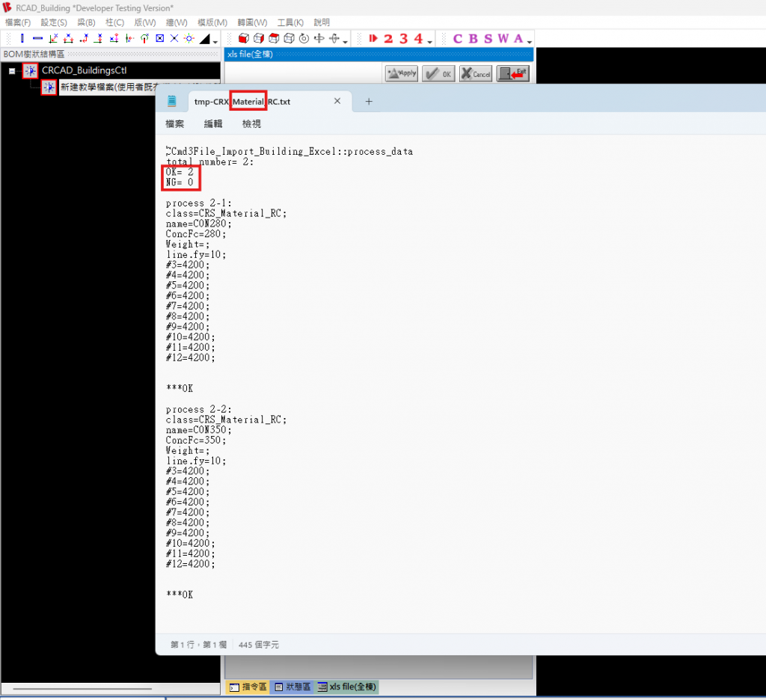Open the 梁(B) menu
766x700 pixels.
[86, 22]
